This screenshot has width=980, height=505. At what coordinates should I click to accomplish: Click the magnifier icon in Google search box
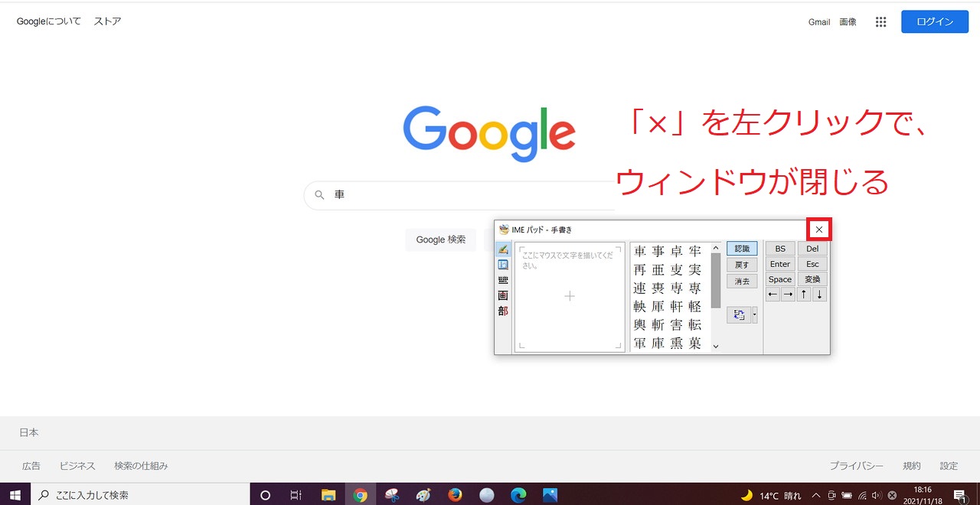pyautogui.click(x=320, y=195)
